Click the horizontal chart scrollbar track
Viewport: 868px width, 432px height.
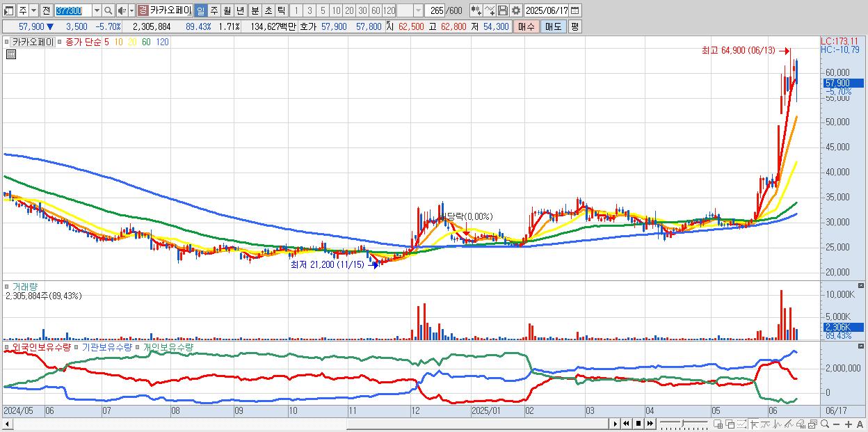(x=310, y=424)
